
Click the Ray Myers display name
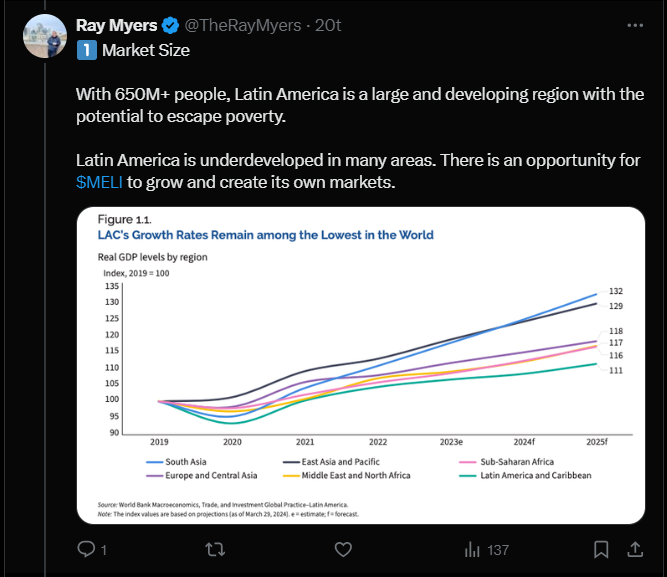click(x=116, y=25)
